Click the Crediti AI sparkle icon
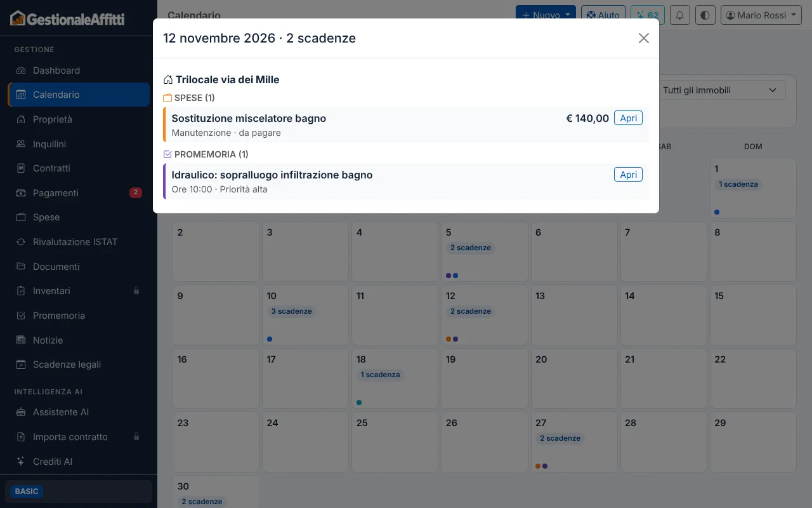 (21, 462)
